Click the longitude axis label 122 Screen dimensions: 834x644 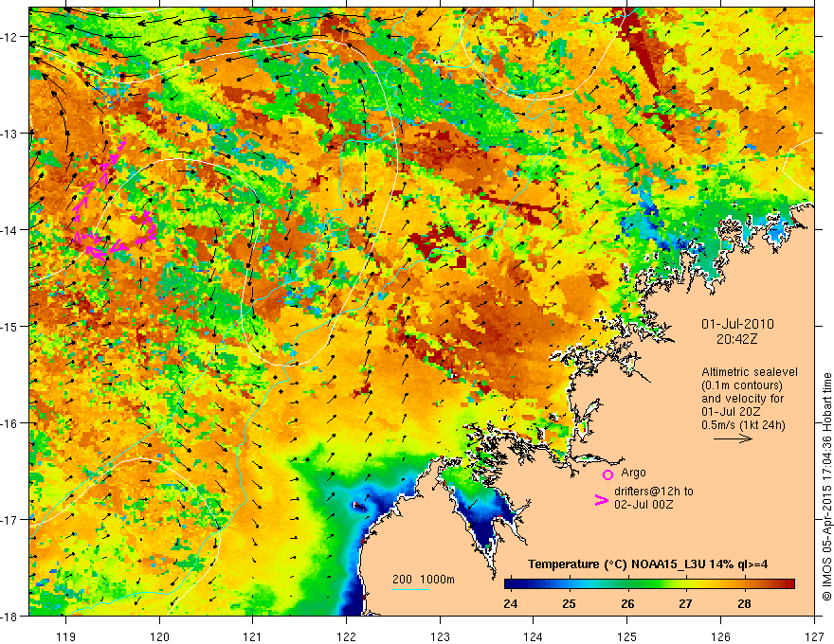click(346, 636)
